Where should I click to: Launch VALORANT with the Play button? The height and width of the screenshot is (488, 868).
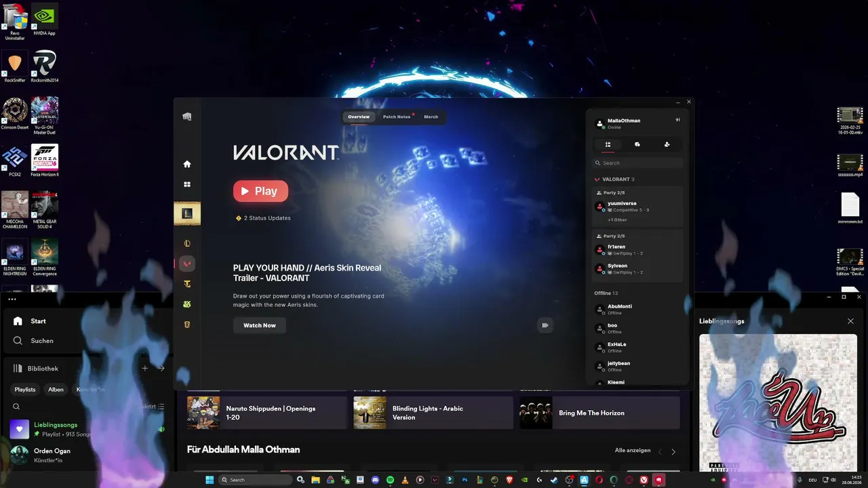click(x=260, y=191)
